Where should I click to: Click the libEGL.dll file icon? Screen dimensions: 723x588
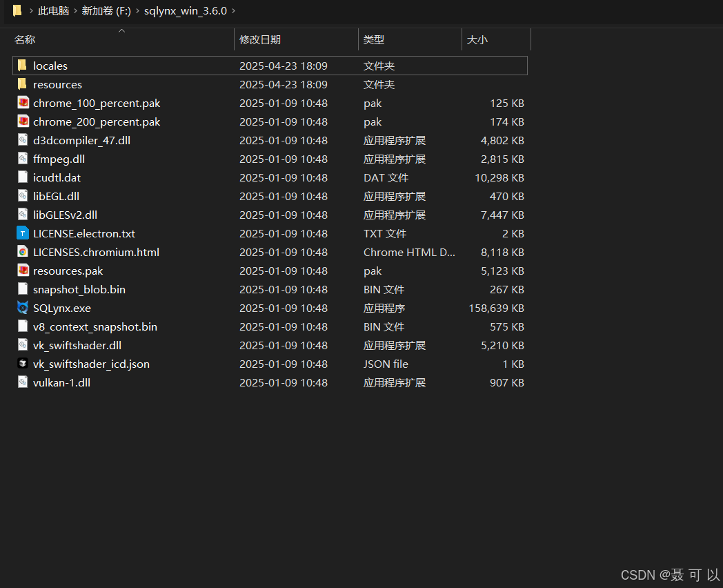[23, 195]
